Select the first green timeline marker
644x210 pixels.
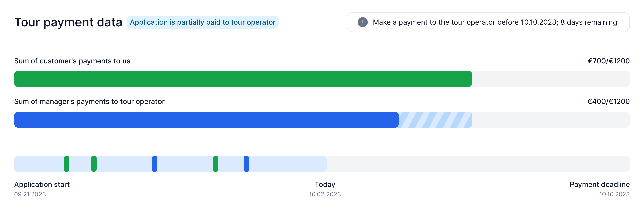pos(67,164)
